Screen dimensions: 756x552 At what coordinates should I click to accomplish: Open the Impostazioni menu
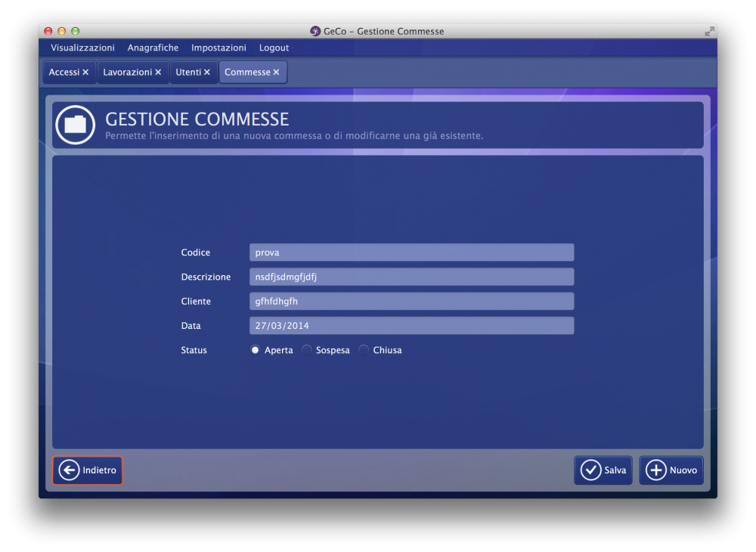click(218, 48)
